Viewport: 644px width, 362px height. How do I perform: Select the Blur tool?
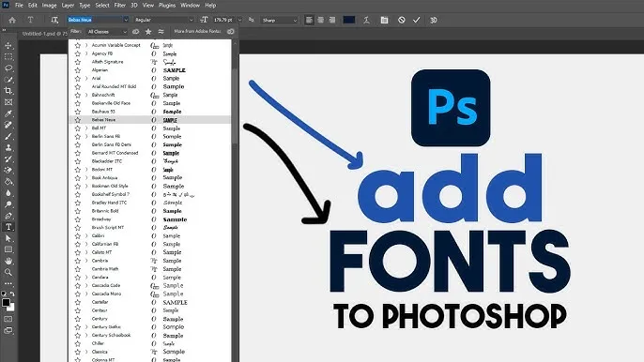coord(8,193)
